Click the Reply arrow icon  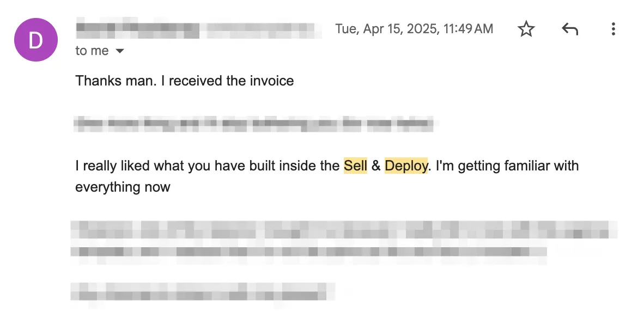tap(570, 29)
